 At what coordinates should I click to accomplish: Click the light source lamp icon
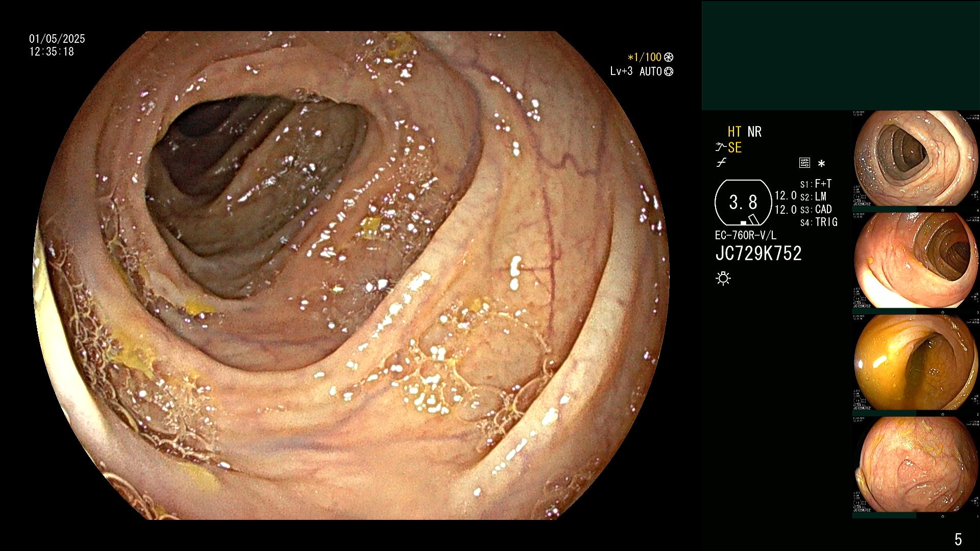point(723,278)
